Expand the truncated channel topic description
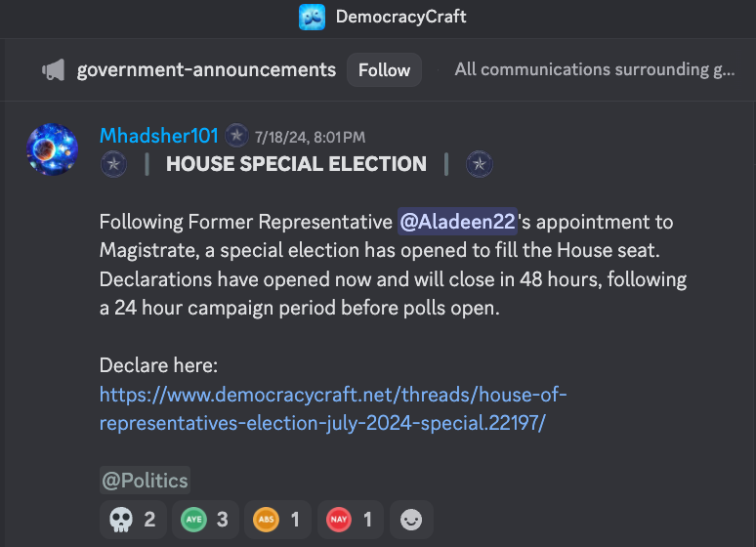Screen dimensions: 756x547 (595, 70)
